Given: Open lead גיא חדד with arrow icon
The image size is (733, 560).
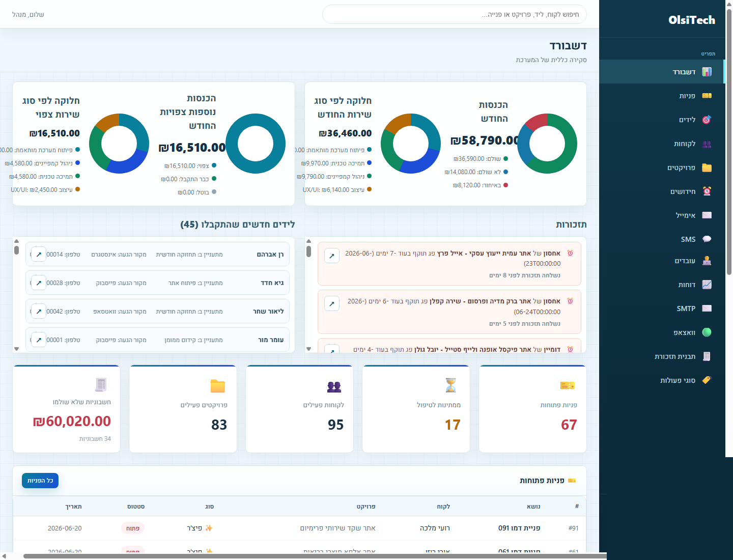Looking at the screenshot, I should coord(39,283).
